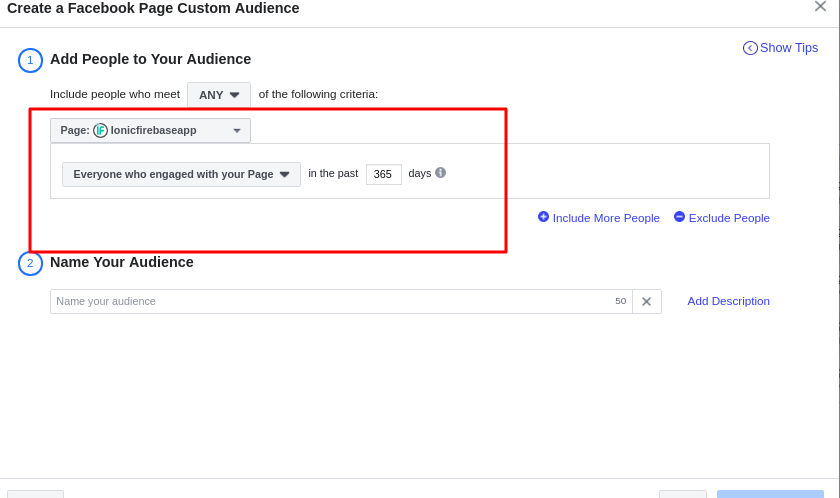Expand Everyone who engaged with your Page dropdown

pyautogui.click(x=181, y=174)
